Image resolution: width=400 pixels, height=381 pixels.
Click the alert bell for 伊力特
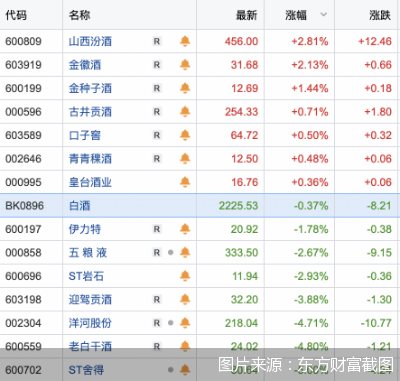(x=185, y=229)
